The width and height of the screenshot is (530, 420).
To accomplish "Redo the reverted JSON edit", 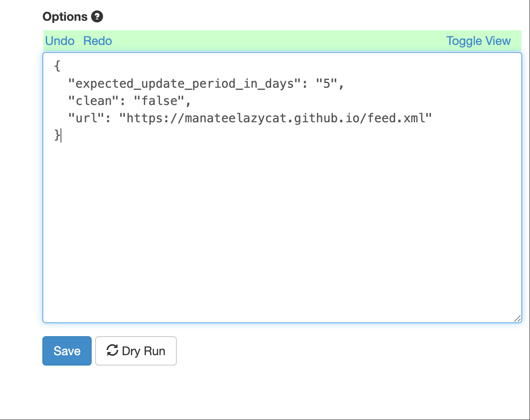I will tap(98, 41).
